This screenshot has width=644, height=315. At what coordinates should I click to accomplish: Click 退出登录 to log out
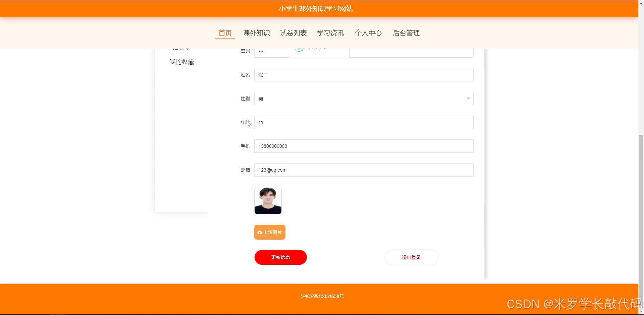(x=411, y=257)
